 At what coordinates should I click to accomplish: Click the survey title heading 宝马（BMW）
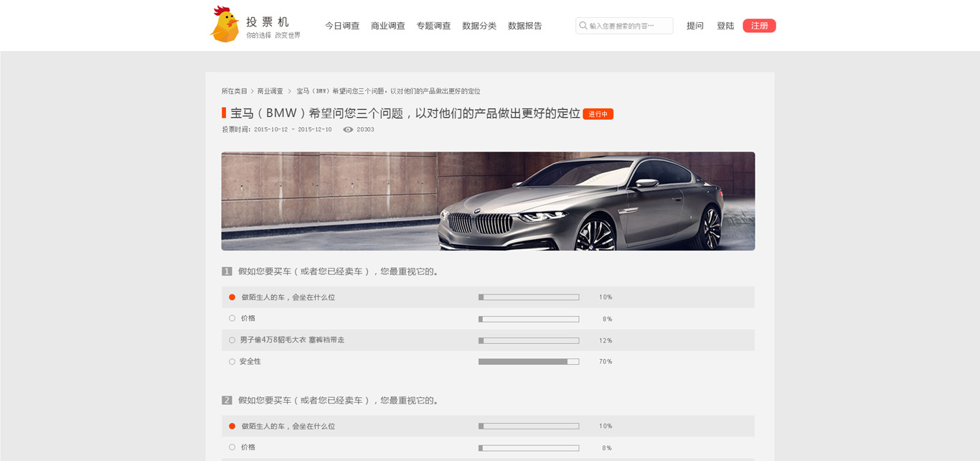click(x=405, y=113)
